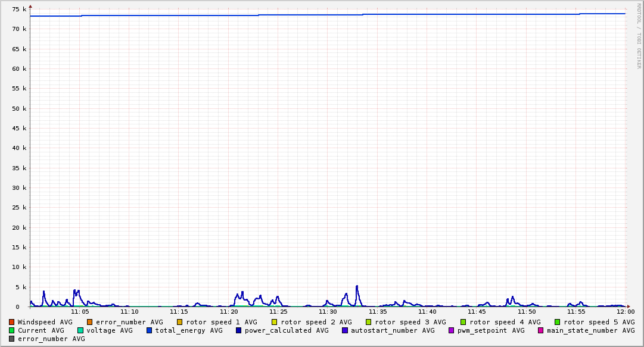Click the 12:00 time axis label
Image resolution: width=644 pixels, height=347 pixels.
pos(626,312)
